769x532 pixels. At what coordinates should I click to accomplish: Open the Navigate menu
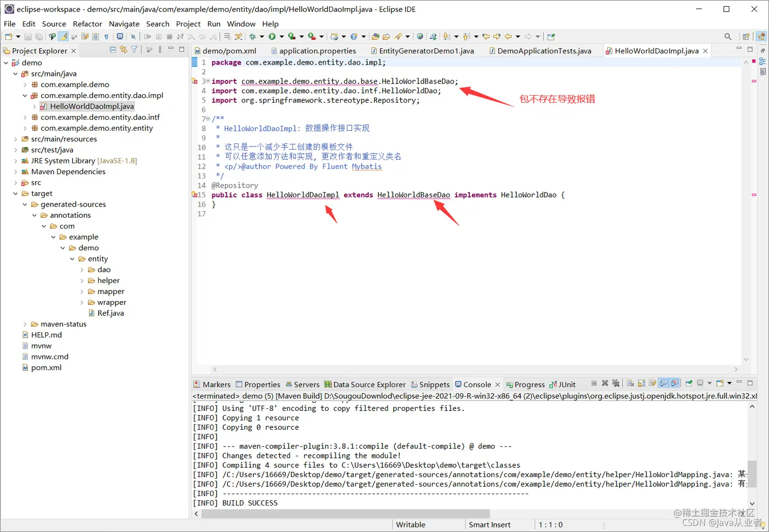pyautogui.click(x=124, y=24)
